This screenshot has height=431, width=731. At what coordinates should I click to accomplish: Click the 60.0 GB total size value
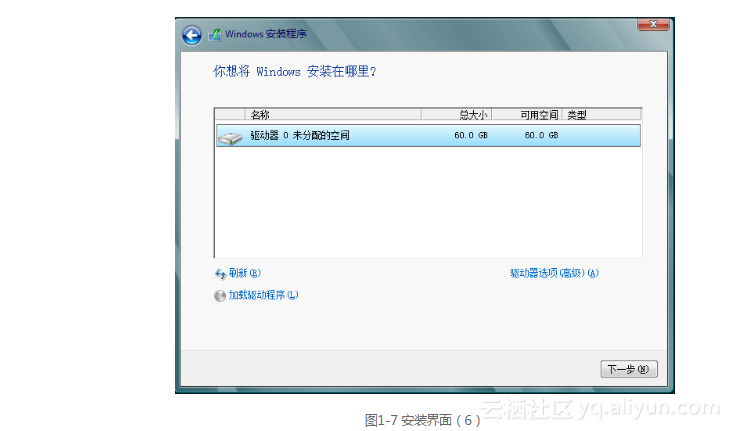click(x=471, y=135)
